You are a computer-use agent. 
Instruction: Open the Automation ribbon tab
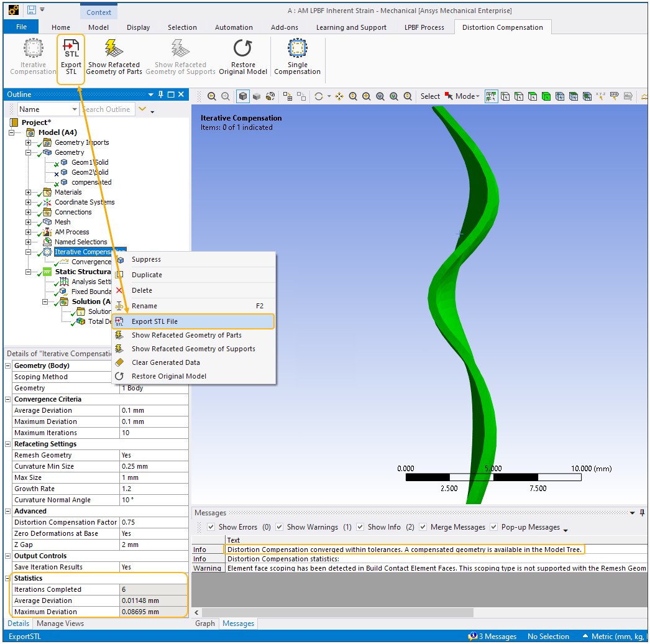234,27
